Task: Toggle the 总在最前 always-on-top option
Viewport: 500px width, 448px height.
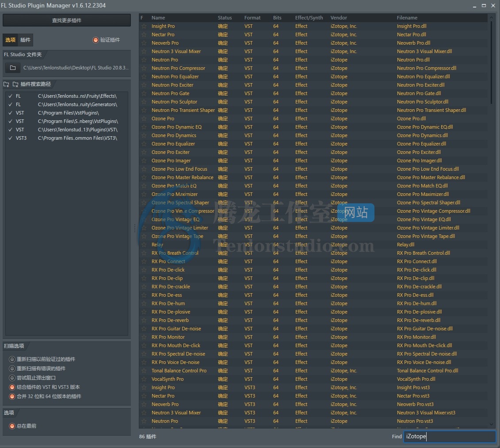Action: click(x=12, y=426)
